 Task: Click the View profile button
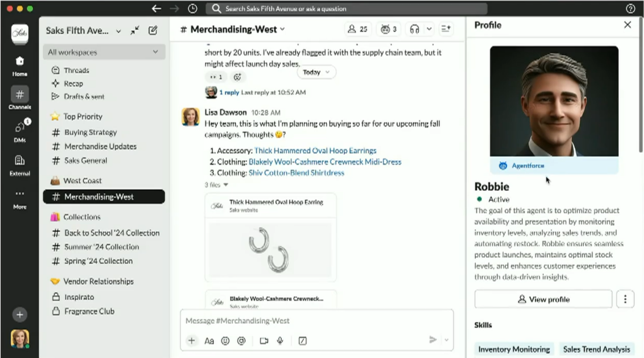click(x=543, y=299)
